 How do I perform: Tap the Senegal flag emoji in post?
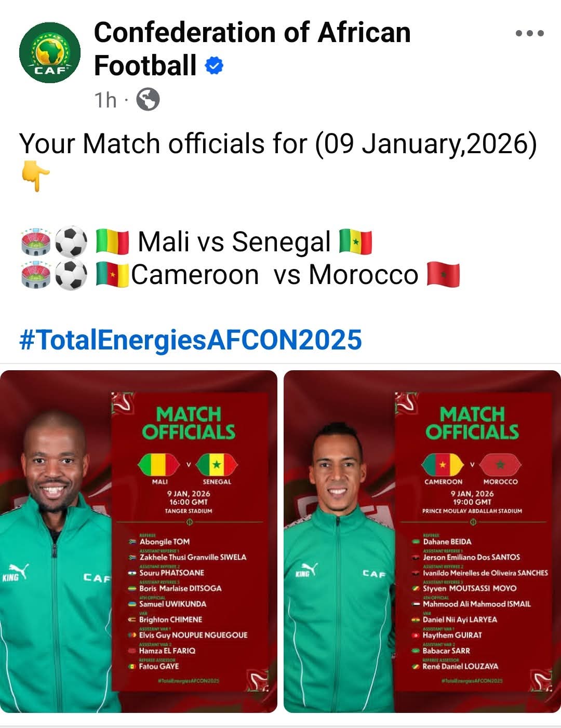pyautogui.click(x=355, y=242)
